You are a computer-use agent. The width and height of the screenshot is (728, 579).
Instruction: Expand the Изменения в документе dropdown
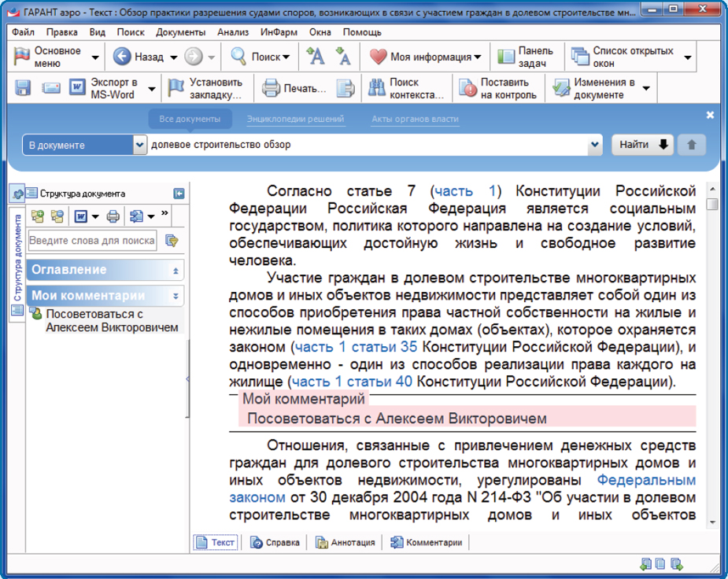pos(646,89)
